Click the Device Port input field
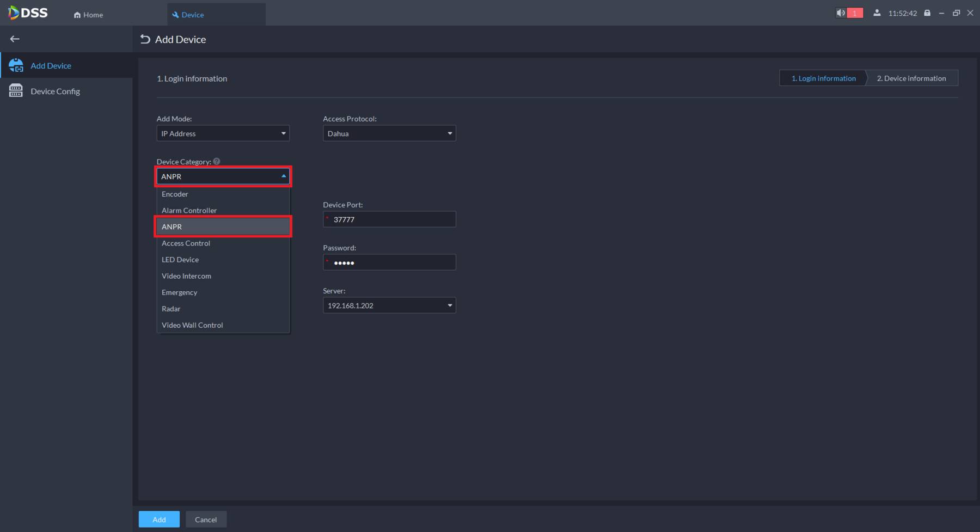Viewport: 980px width, 532px height. tap(392, 219)
